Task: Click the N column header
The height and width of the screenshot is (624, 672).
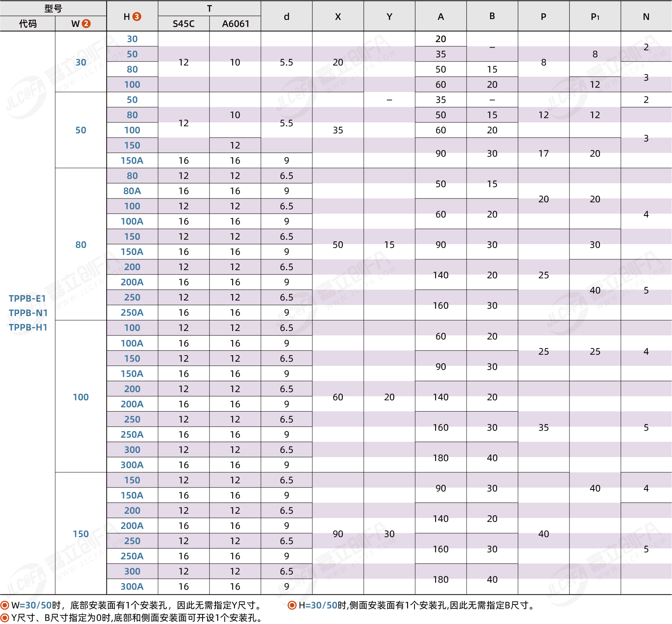Action: tap(646, 17)
